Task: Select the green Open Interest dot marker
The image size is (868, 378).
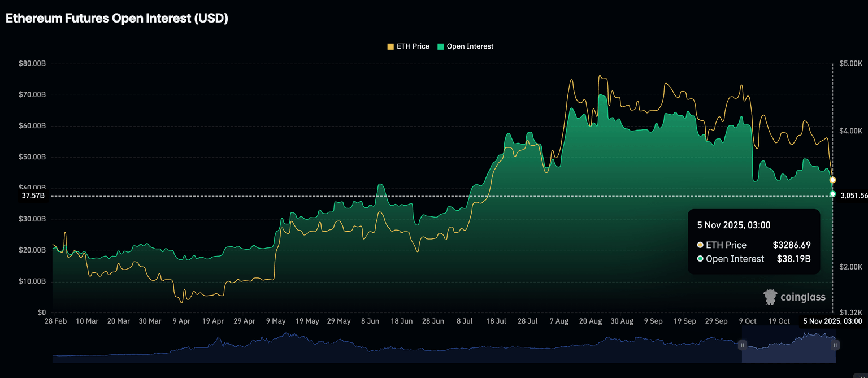Action: coord(832,194)
